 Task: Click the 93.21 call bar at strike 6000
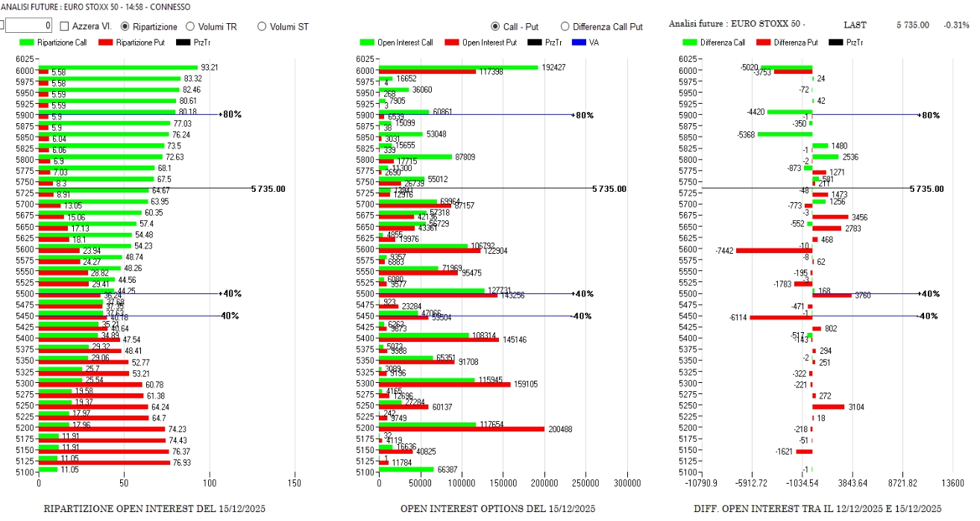pos(118,67)
